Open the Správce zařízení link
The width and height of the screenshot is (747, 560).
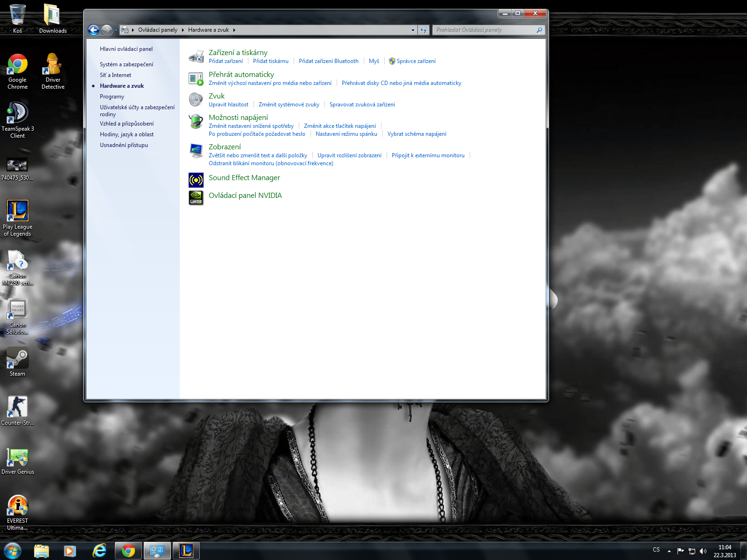(416, 61)
